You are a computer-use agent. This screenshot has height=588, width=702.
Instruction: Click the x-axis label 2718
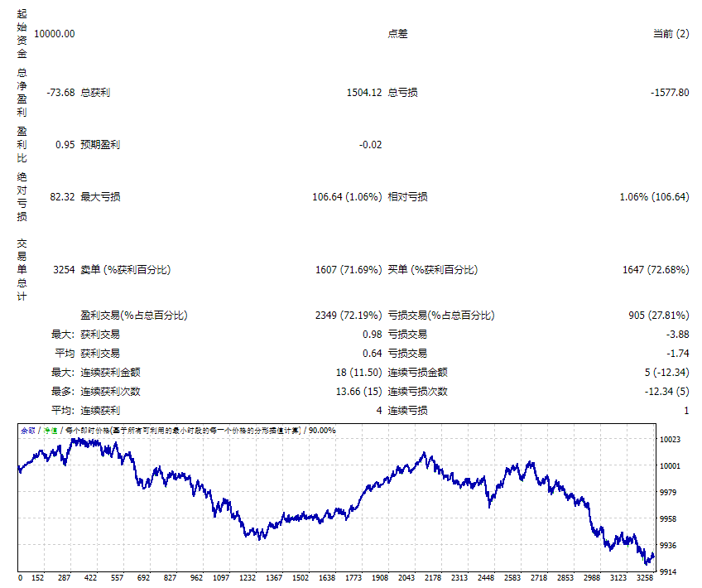[x=539, y=578]
